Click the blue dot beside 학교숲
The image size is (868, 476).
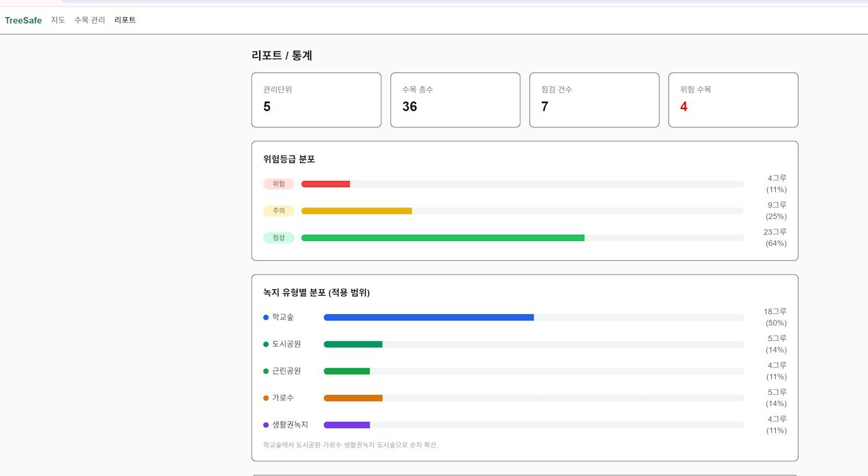tap(266, 317)
